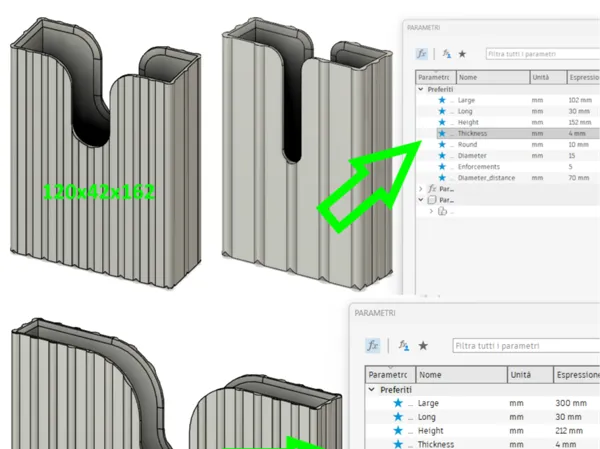Click the 152 mm expression value

(x=580, y=122)
